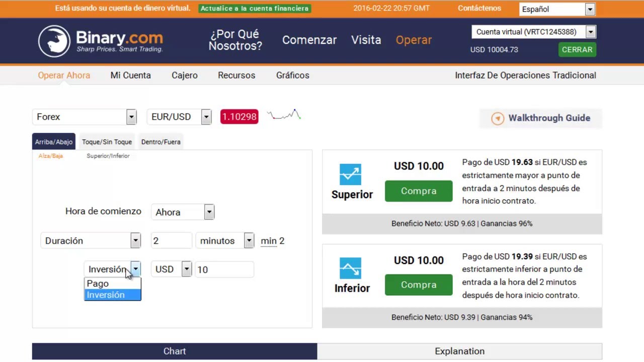Go to Cajero
Viewport: 644px width, 362px height.
point(185,75)
